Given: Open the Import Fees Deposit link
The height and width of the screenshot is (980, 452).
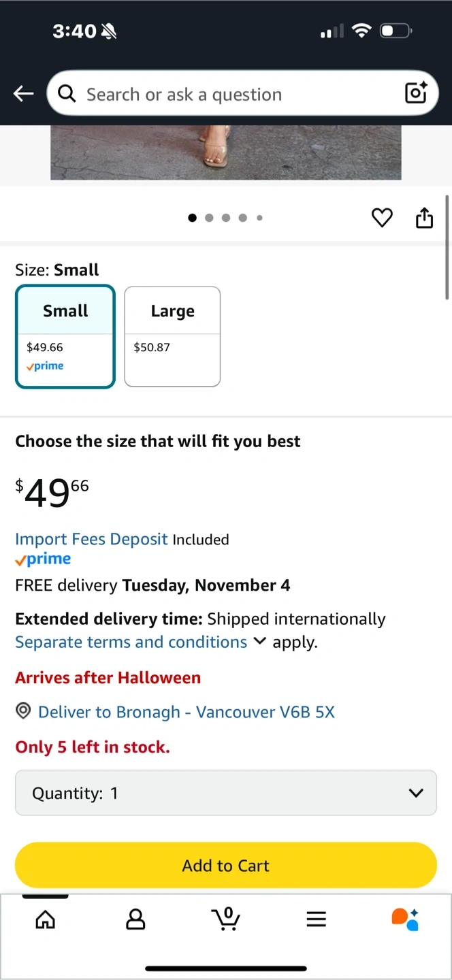Looking at the screenshot, I should [x=91, y=539].
